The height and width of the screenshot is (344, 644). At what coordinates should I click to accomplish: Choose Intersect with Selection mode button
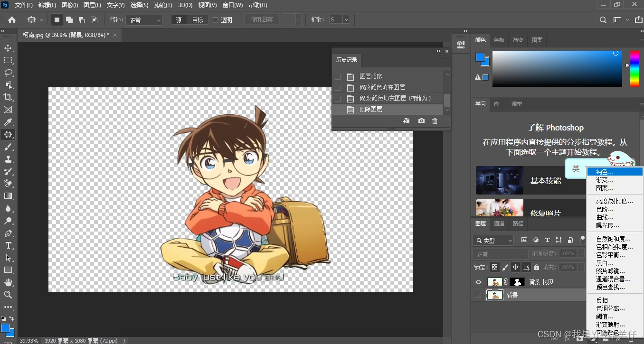[x=94, y=20]
